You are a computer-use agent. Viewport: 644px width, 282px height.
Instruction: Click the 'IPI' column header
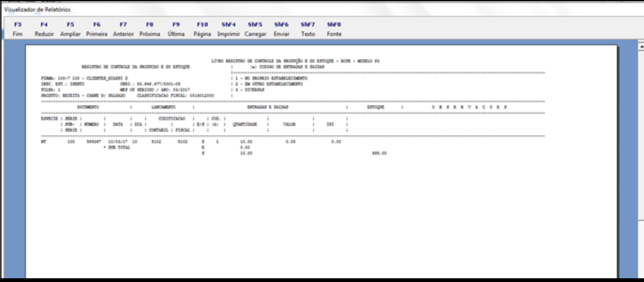point(330,124)
